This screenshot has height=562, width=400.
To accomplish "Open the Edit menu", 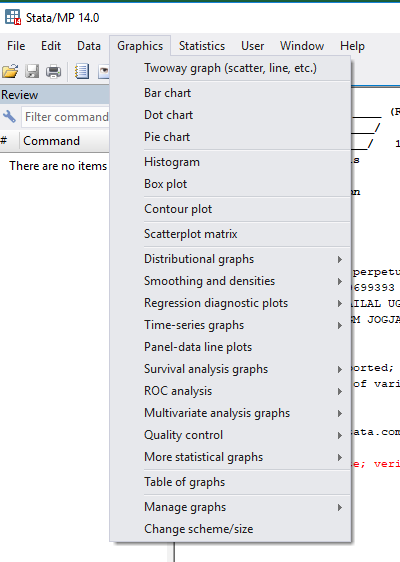I will (51, 46).
